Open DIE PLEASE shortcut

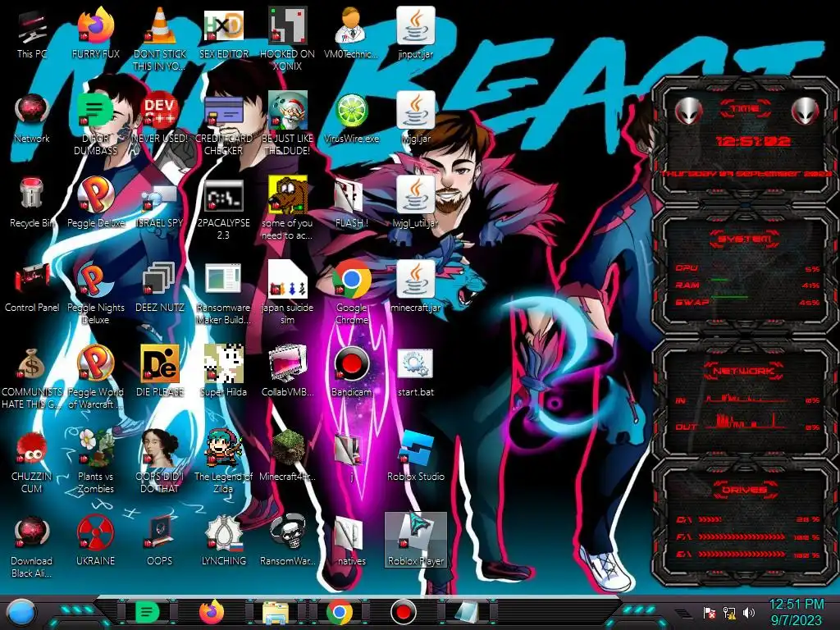[x=160, y=372]
